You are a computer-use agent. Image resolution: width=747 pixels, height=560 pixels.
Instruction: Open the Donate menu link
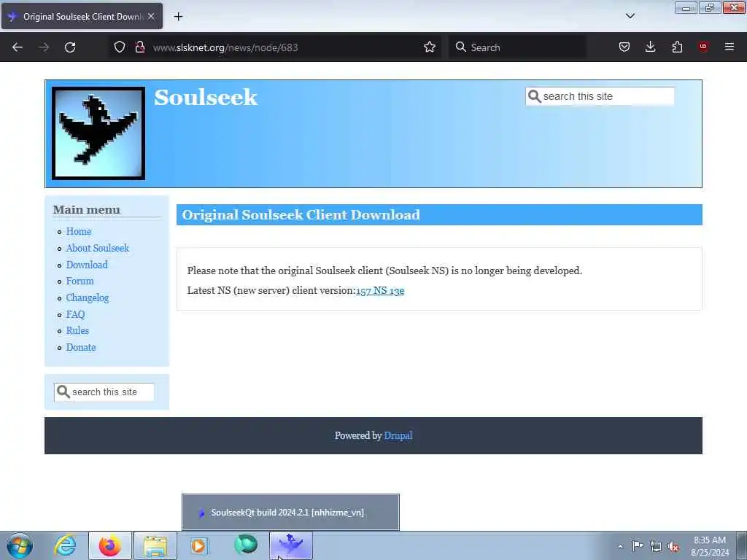pyautogui.click(x=81, y=348)
